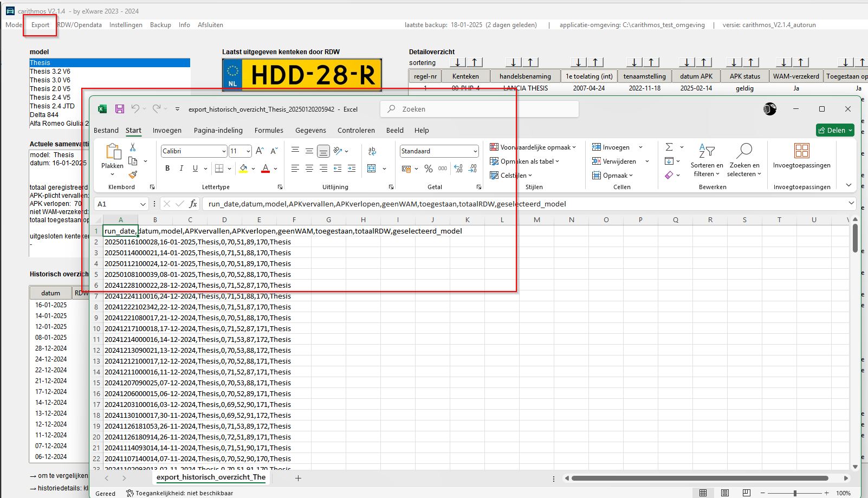Click the AutoSum sigma icon
868x498 pixels.
(669, 147)
